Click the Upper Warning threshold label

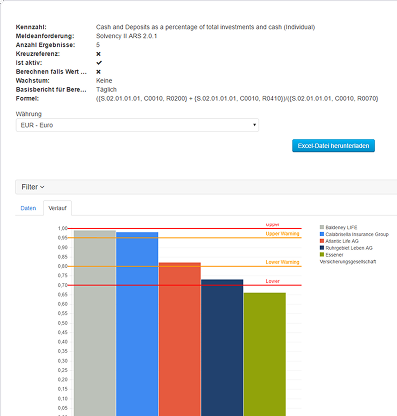click(x=282, y=234)
